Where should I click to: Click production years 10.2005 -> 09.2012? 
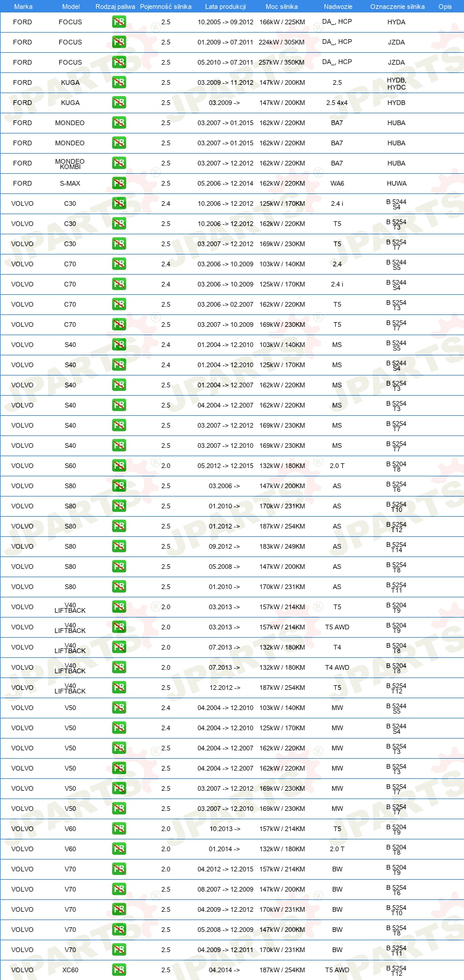tap(225, 22)
